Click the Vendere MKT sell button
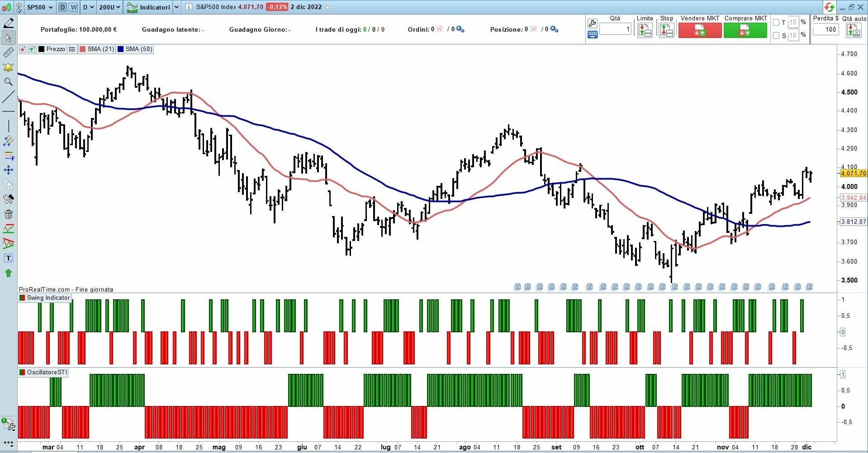 tap(699, 30)
